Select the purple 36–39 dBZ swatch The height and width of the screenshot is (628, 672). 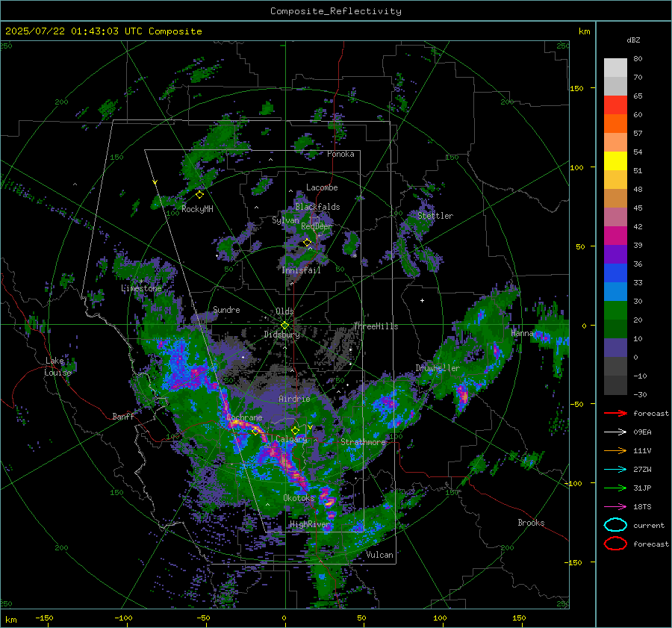[x=615, y=255]
